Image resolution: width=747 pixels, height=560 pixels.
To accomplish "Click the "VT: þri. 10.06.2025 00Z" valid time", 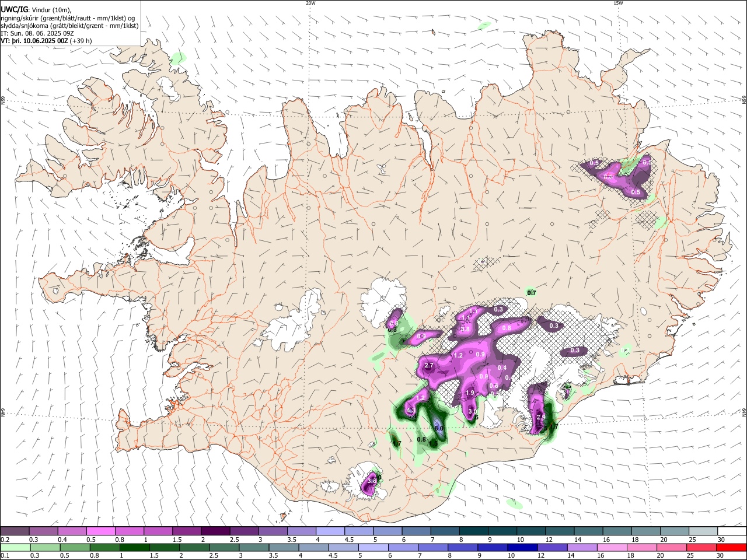I will pos(34,41).
